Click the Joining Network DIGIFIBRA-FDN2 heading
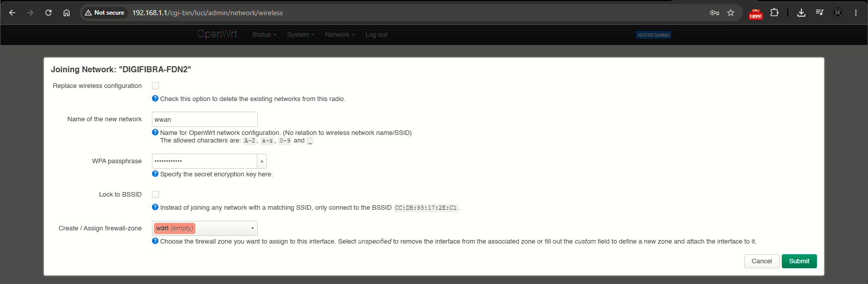Image resolution: width=868 pixels, height=284 pixels. tap(121, 69)
